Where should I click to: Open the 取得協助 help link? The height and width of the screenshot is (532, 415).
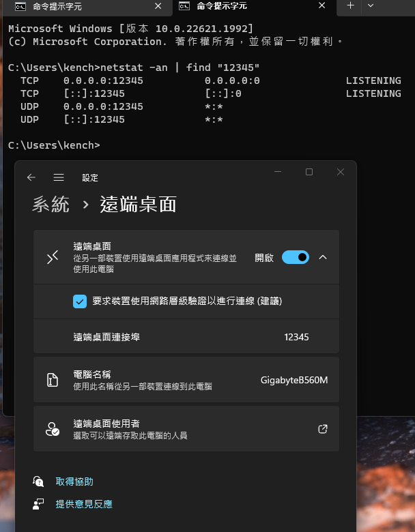(74, 482)
